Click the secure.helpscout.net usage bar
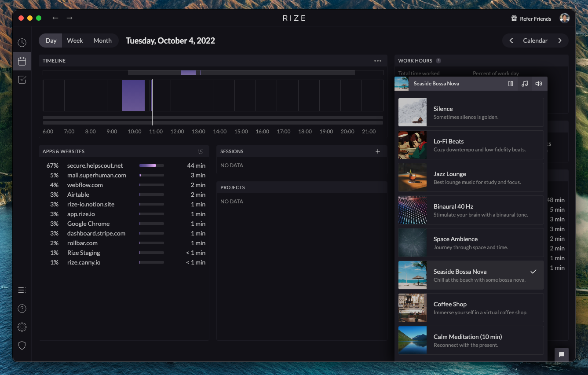This screenshot has height=375, width=588. point(152,165)
